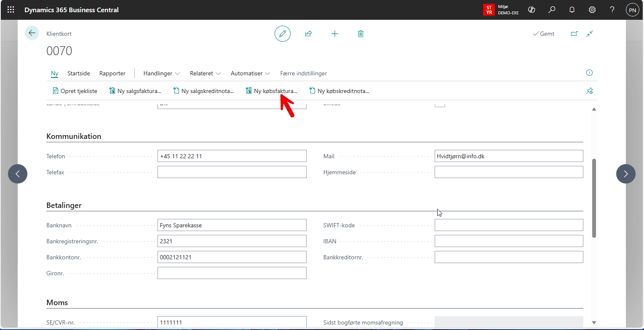This screenshot has height=330, width=644.
Task: Click Opret tjekliste action
Action: pyautogui.click(x=75, y=90)
